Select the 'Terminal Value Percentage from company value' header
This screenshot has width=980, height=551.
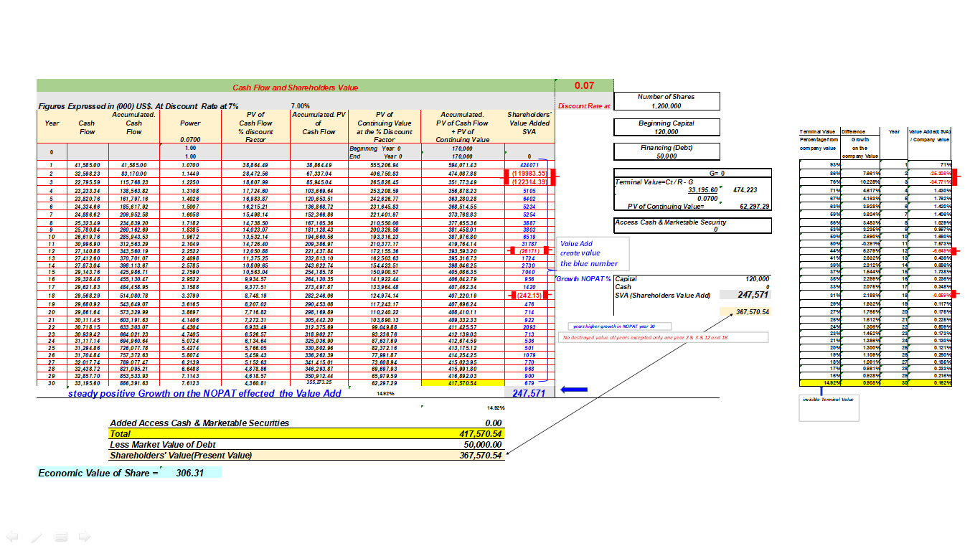pos(818,141)
